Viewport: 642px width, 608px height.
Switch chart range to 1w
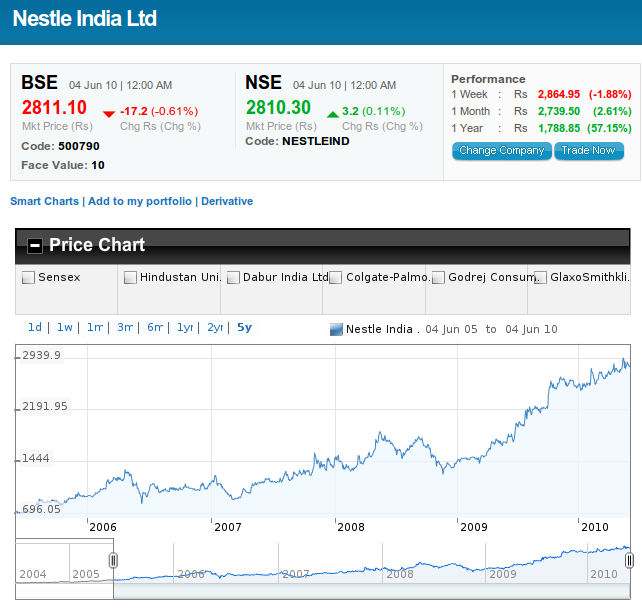point(65,327)
